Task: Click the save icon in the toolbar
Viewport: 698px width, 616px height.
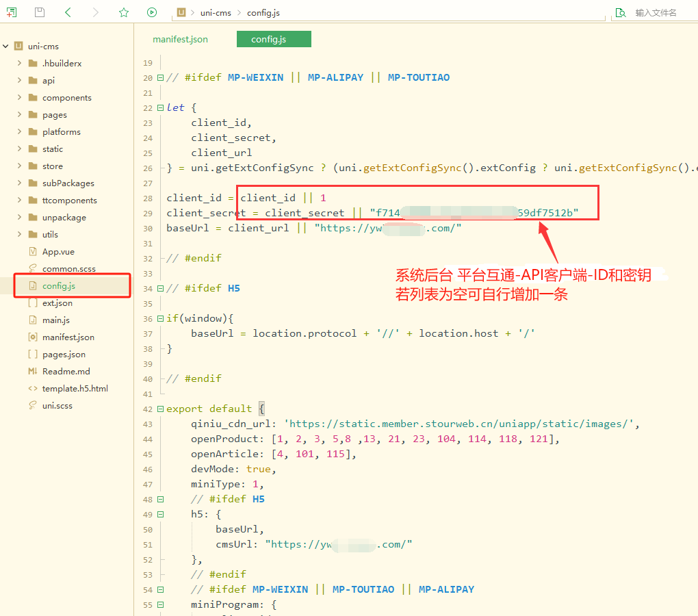Action: pos(40,12)
